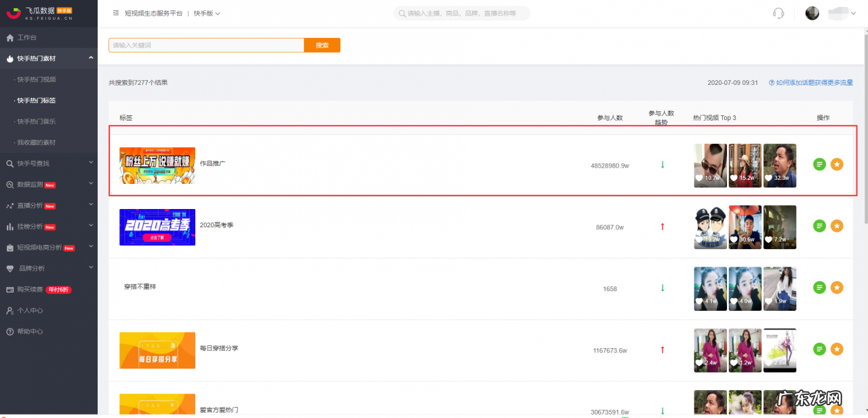868x418 pixels.
Task: Open 我收藏的素材 in sidebar
Action: (37, 142)
